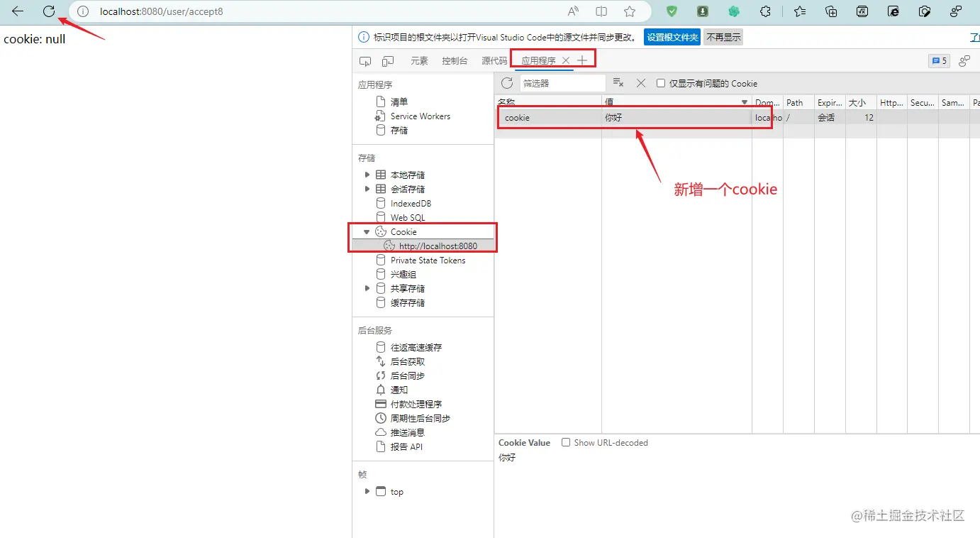Click the read aloud icon in address bar

[573, 11]
